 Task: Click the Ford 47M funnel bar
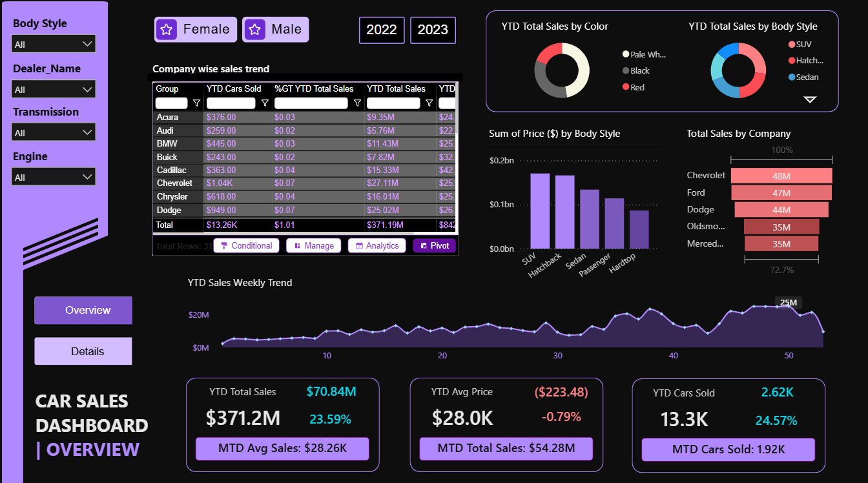pyautogui.click(x=781, y=192)
